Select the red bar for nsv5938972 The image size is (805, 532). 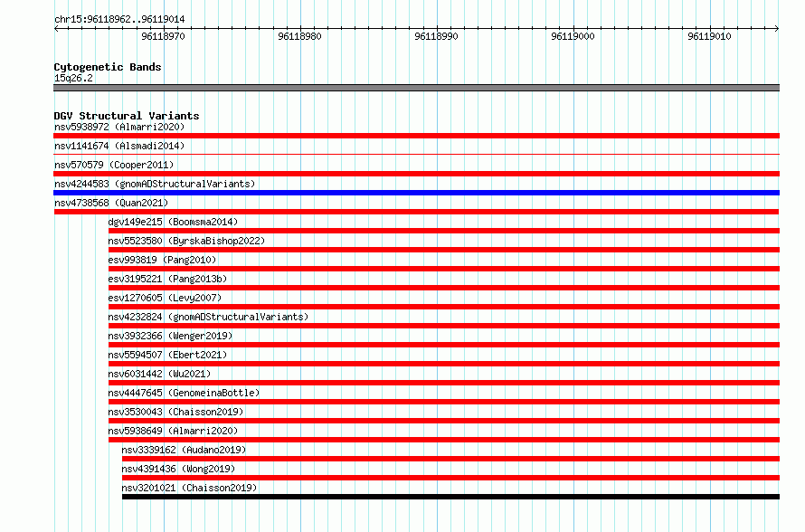(x=416, y=136)
